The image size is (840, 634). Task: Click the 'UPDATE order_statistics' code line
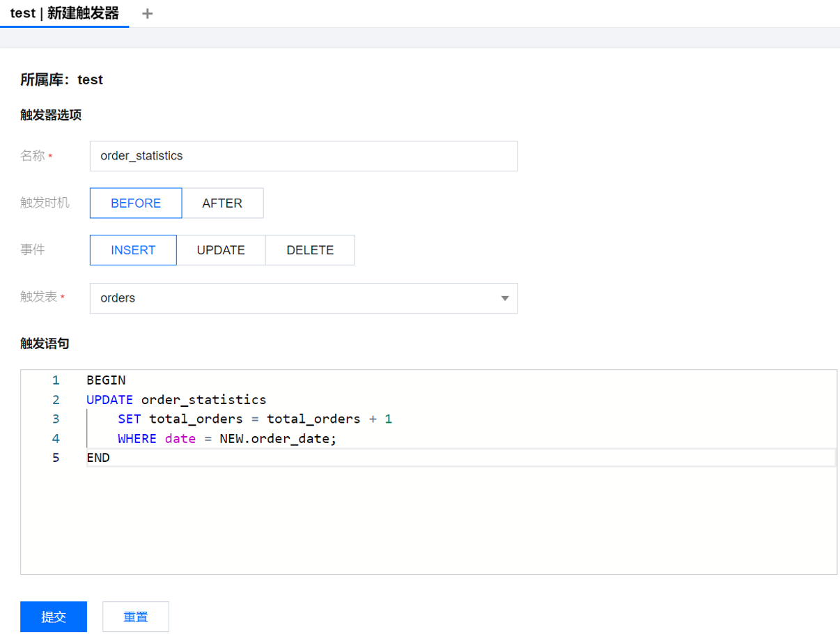click(176, 400)
